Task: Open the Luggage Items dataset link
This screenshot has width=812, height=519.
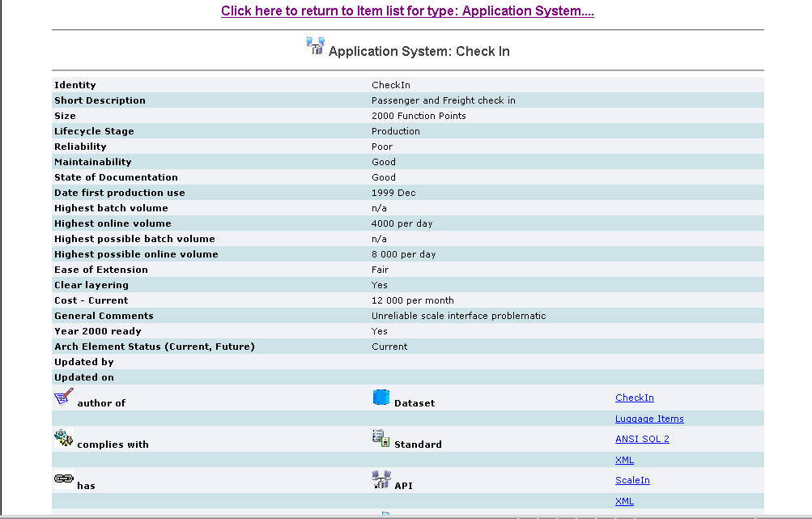Action: [649, 419]
